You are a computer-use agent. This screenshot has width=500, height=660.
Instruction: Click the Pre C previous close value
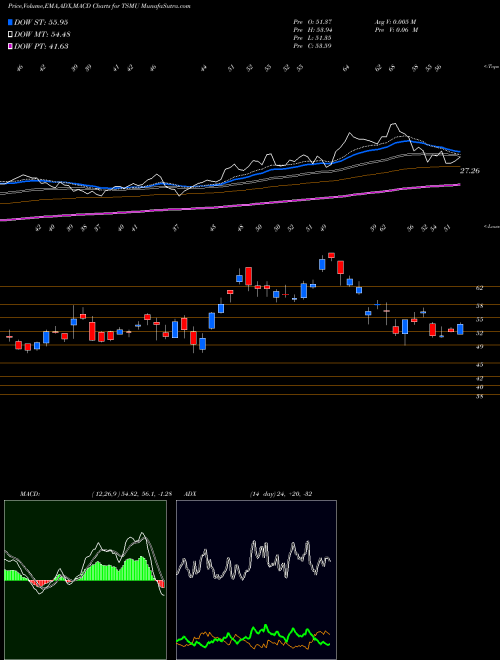(312, 46)
